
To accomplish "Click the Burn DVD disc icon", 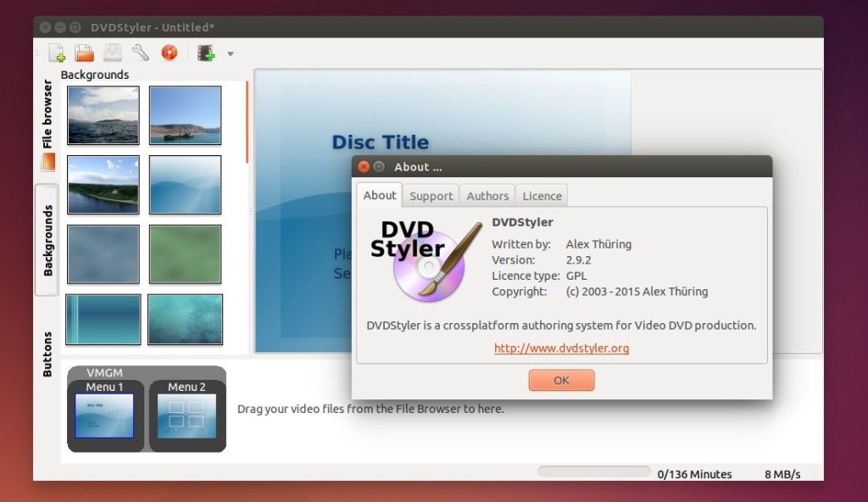I will coord(170,53).
